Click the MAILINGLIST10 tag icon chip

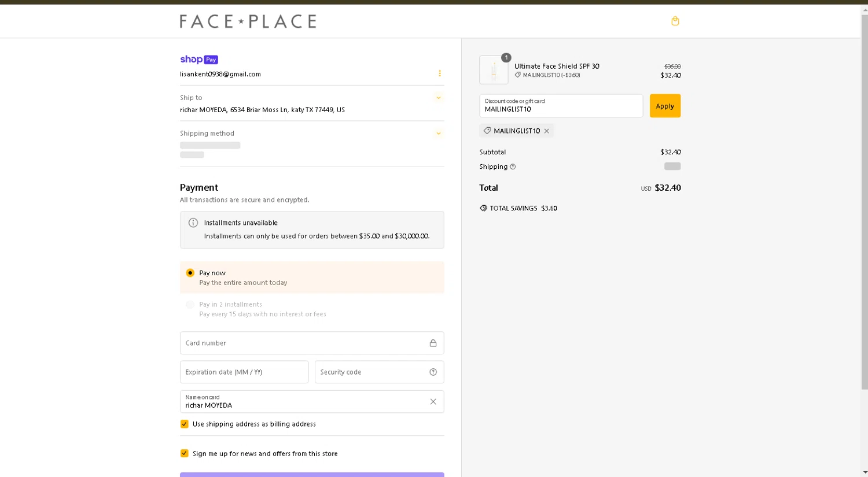[487, 131]
